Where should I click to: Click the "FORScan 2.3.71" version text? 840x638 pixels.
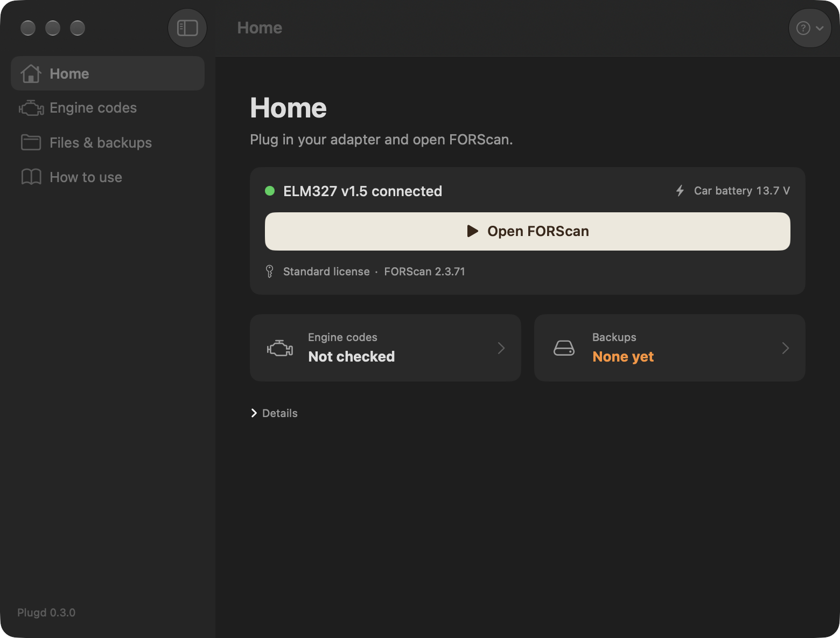click(424, 272)
